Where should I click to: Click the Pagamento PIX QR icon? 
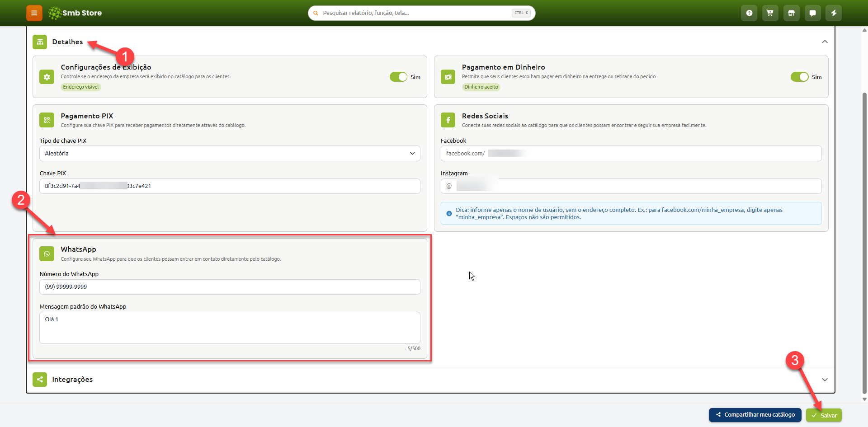pos(47,120)
